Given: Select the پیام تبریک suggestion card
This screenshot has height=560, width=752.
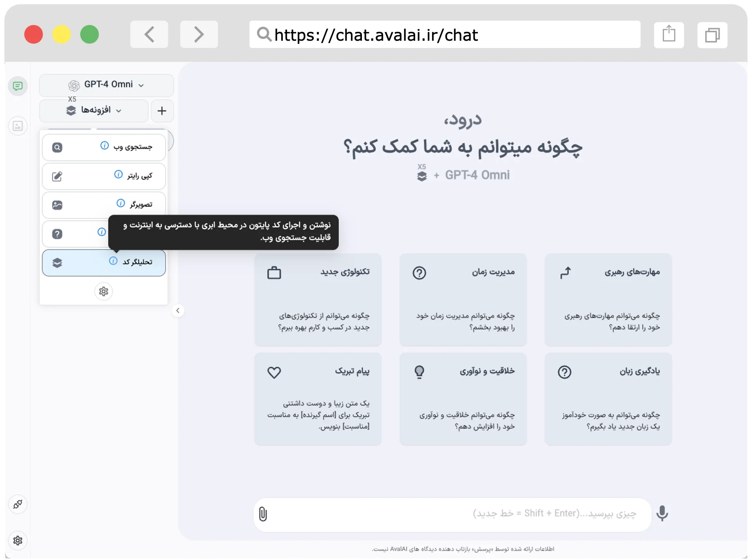Looking at the screenshot, I should coord(318,399).
